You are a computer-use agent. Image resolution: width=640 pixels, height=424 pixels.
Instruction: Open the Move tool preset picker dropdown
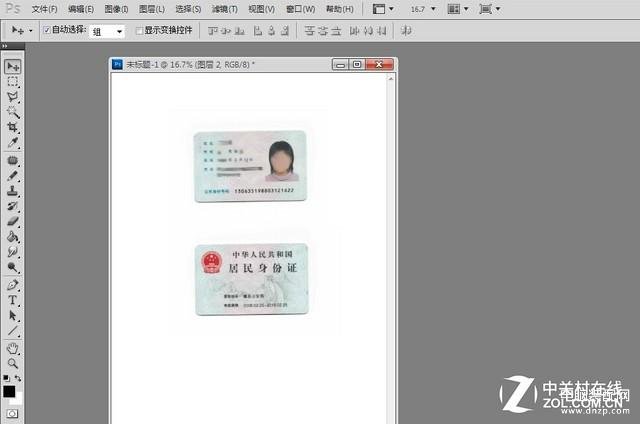[x=31, y=31]
